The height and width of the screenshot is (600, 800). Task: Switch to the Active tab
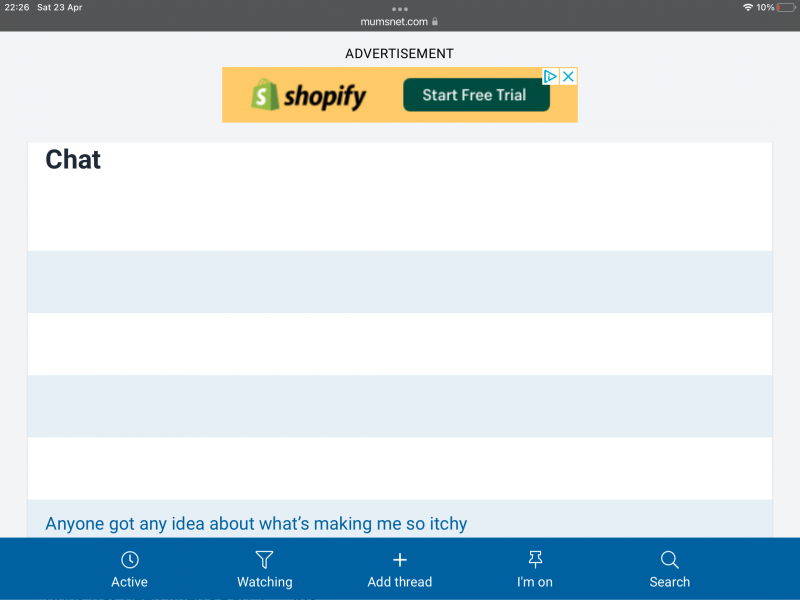tap(129, 569)
